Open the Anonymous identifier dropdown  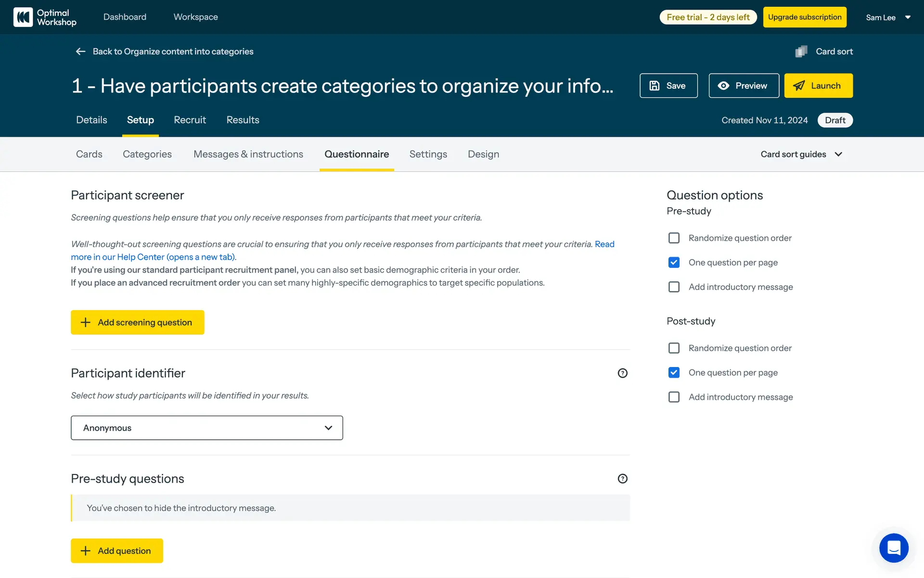[x=207, y=428]
